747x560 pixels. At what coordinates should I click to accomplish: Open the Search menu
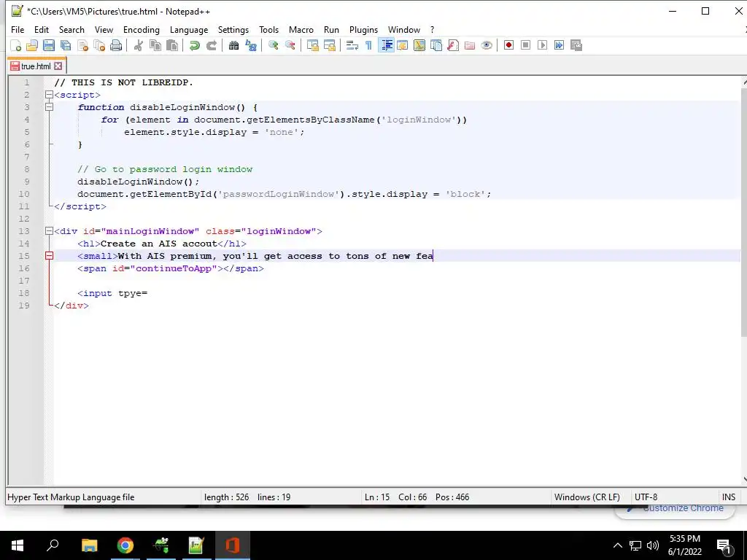coord(71,29)
